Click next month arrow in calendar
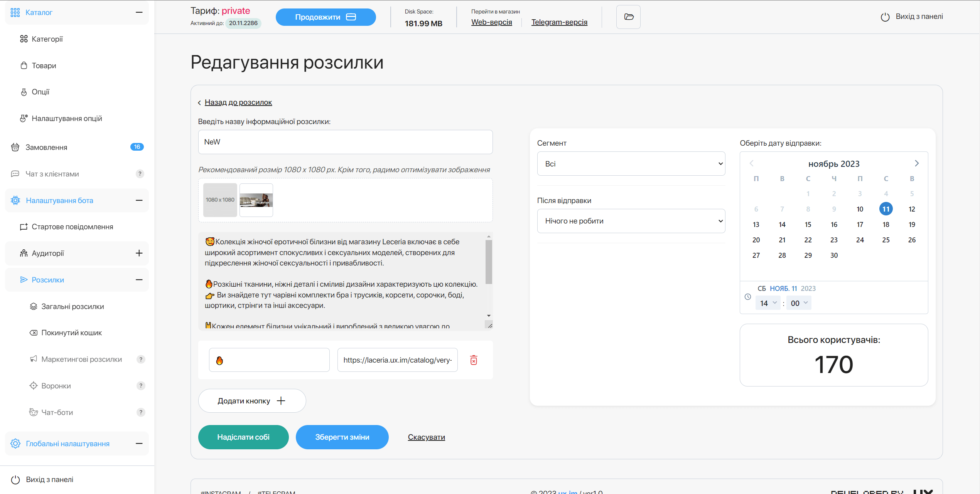The width and height of the screenshot is (980, 494). tap(917, 163)
